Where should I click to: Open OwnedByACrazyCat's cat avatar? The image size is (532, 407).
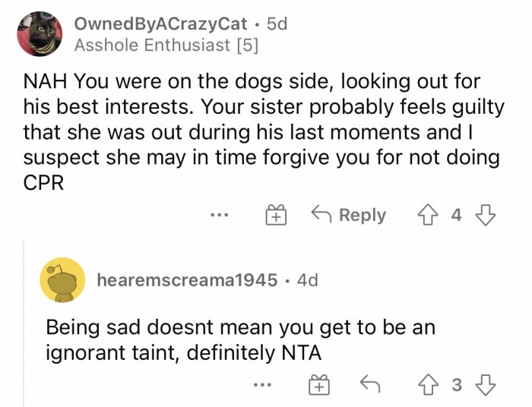[40, 34]
